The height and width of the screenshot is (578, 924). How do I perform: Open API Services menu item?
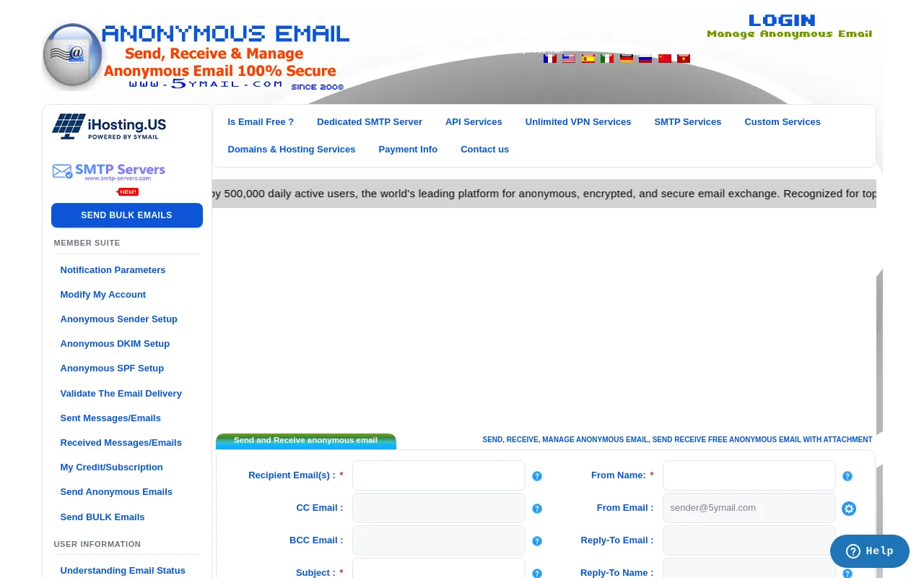[474, 122]
